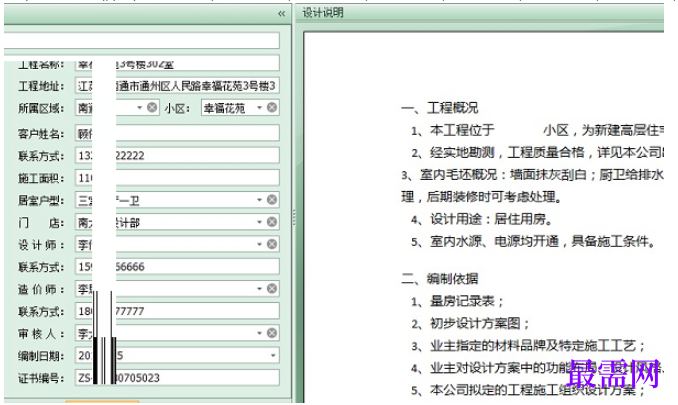Image resolution: width=678 pixels, height=405 pixels.
Task: Open the 造价师 dropdown
Action: point(259,288)
